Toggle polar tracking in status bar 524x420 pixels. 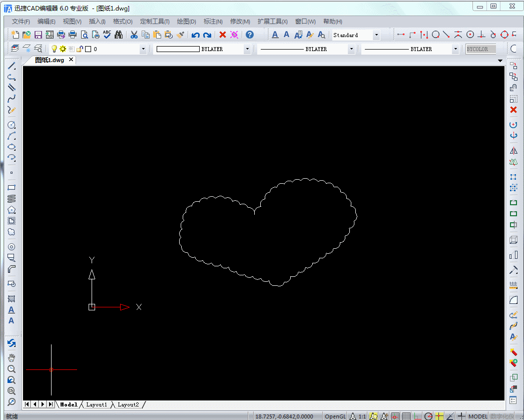point(428,416)
